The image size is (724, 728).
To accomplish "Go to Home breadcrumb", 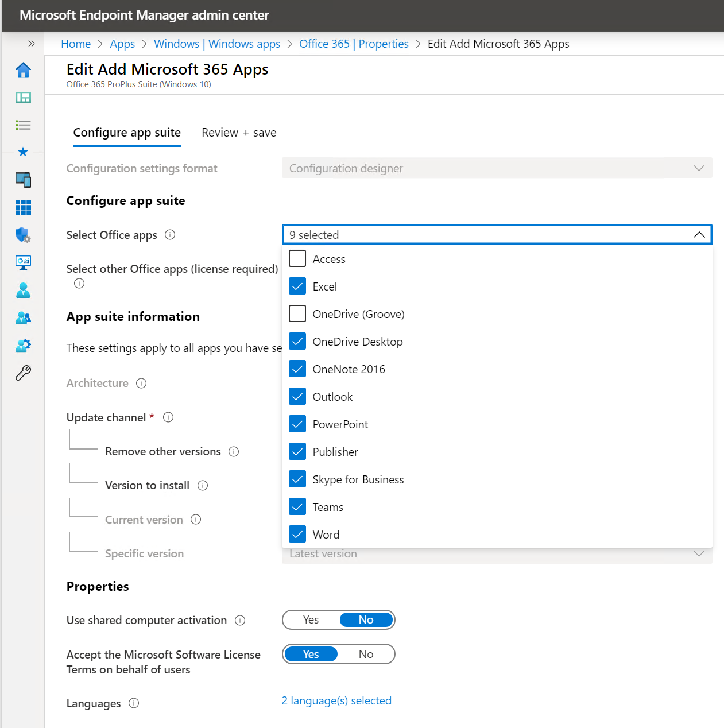I will click(76, 44).
